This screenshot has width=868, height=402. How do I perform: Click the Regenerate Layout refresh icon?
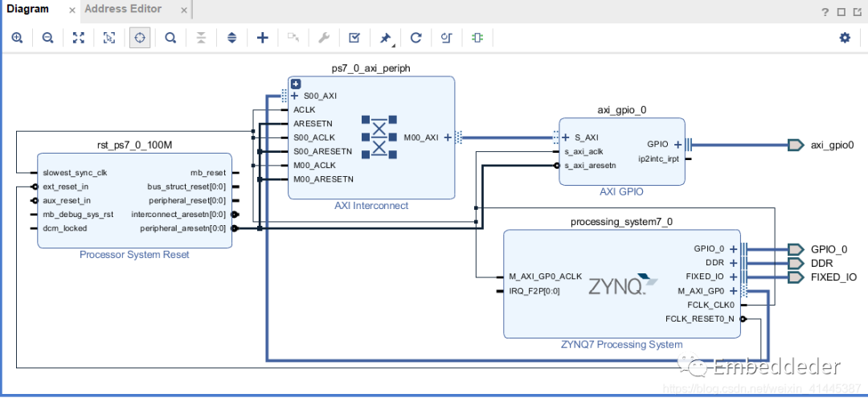click(416, 38)
